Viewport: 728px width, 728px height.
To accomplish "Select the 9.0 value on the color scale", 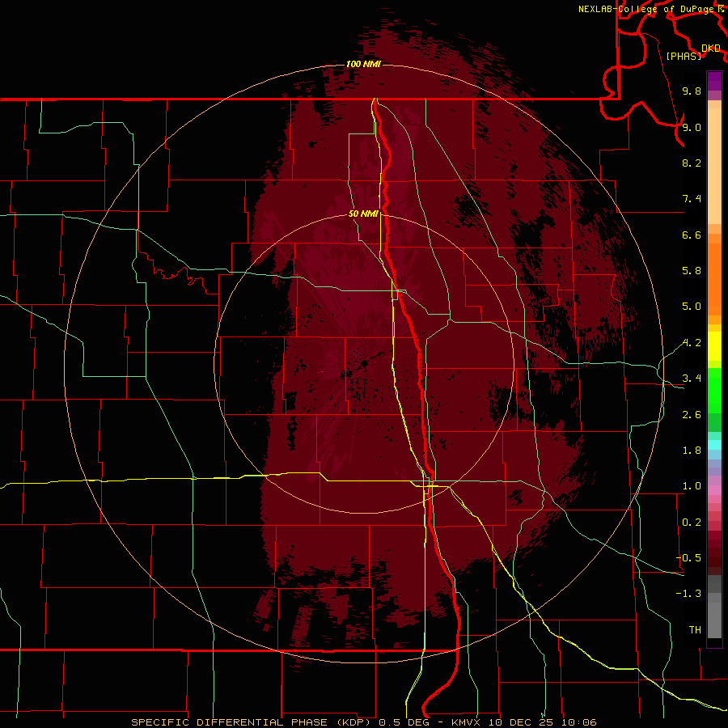I will 692,127.
